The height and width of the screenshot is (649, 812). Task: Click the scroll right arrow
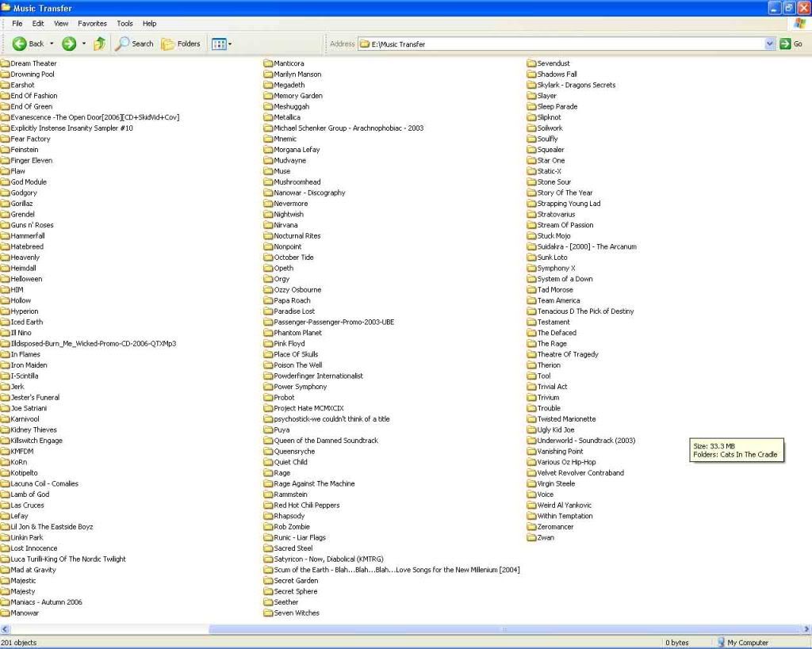point(806,629)
